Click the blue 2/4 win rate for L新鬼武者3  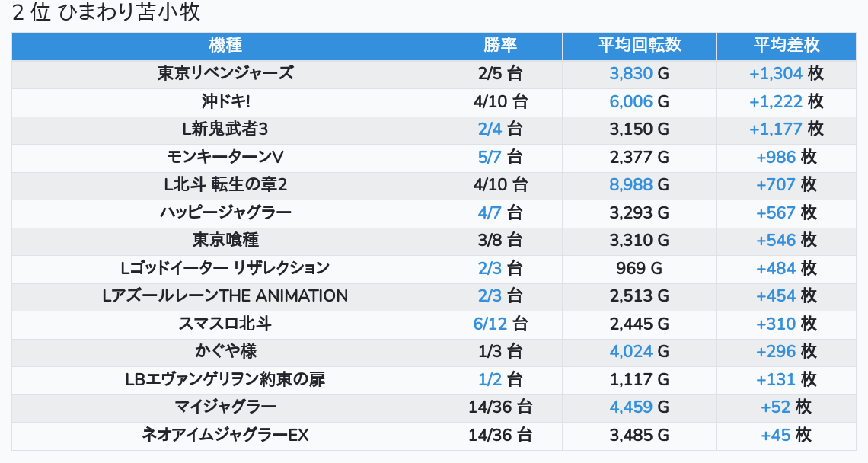(x=490, y=129)
